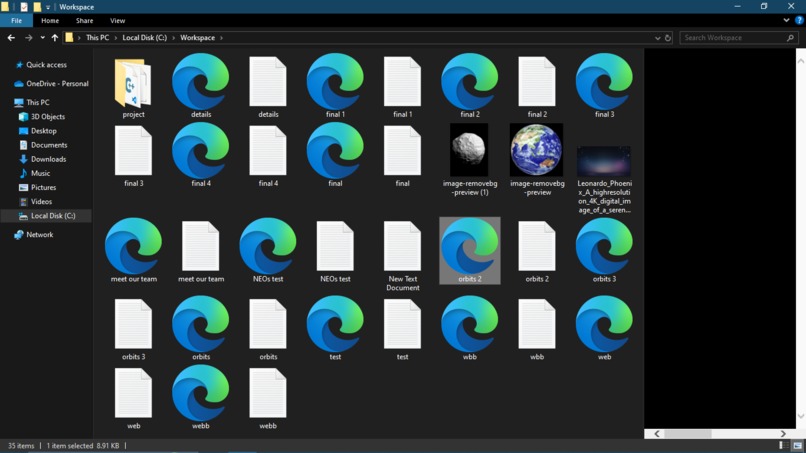The image size is (806, 453).
Task: Select the Edge NEOs test file
Action: point(268,246)
